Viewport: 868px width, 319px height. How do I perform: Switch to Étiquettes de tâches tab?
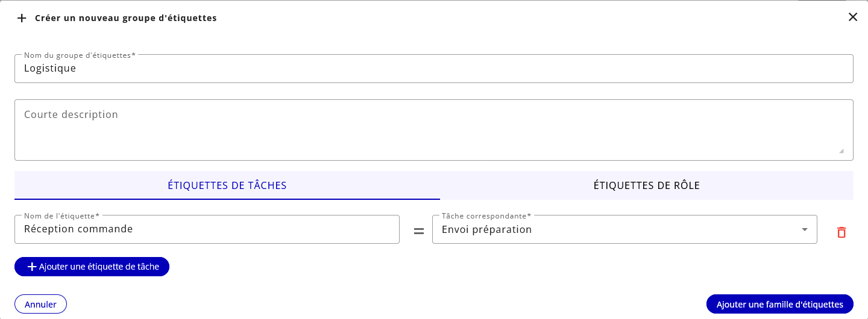(227, 185)
